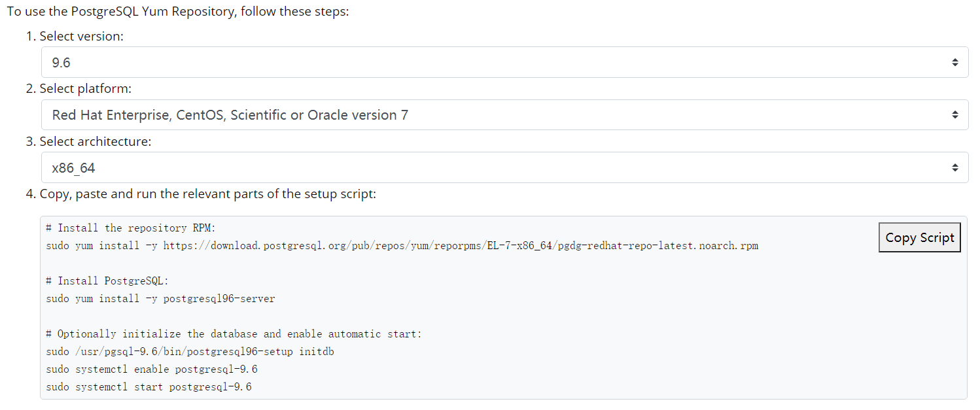Viewport: 980px width, 410px height.
Task: Click the '# Optionally initialize the database' comment
Action: [234, 333]
